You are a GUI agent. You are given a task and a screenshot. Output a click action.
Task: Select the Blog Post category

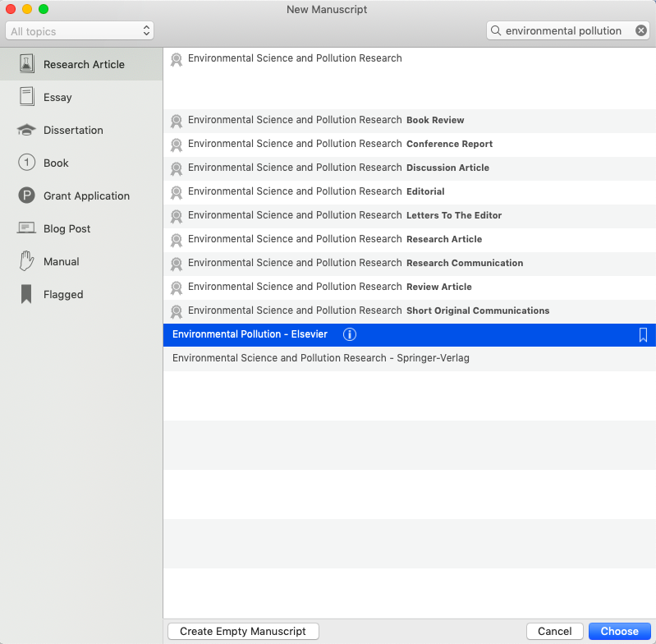click(x=81, y=228)
